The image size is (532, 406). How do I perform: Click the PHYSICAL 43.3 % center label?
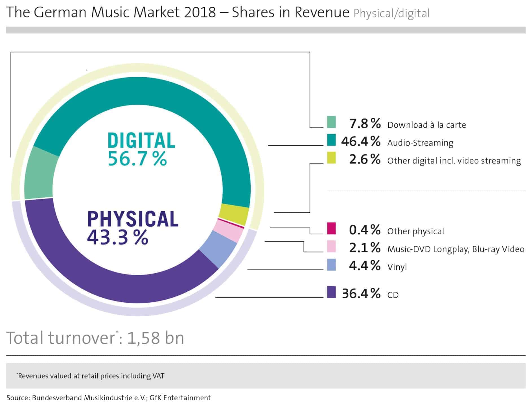pos(133,227)
